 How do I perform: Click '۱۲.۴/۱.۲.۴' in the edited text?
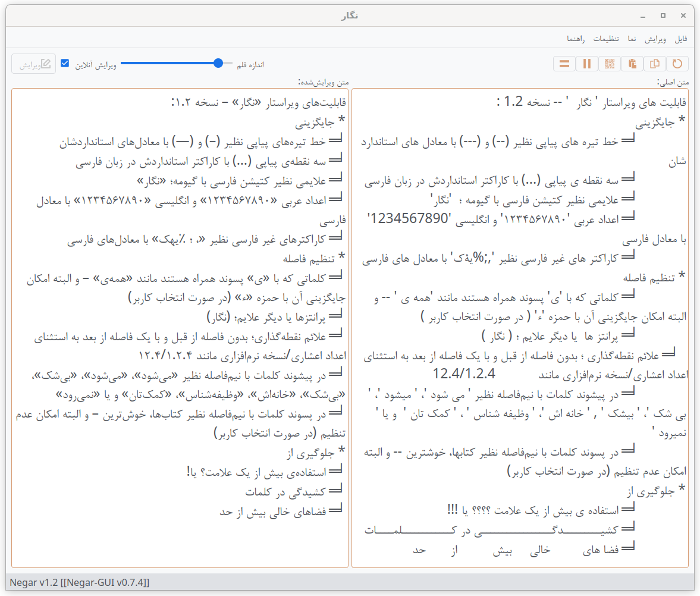pyautogui.click(x=165, y=355)
